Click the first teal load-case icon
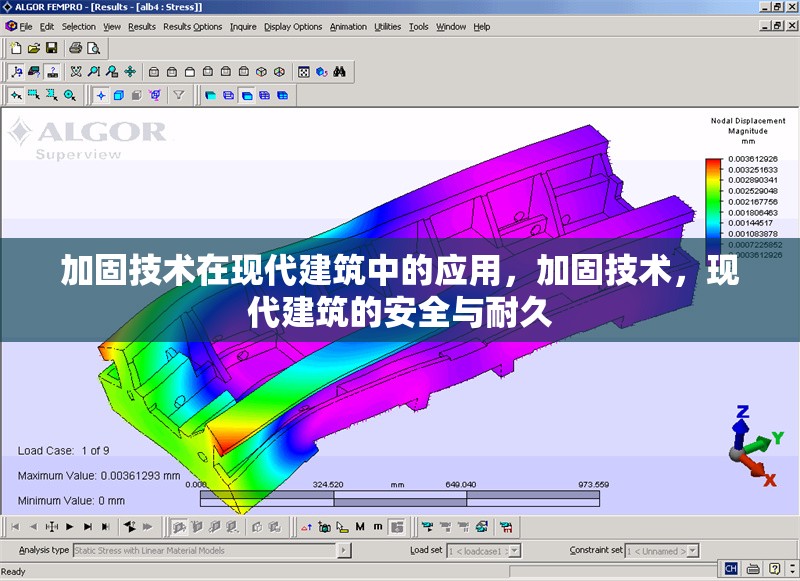800x581 pixels. tap(428, 527)
